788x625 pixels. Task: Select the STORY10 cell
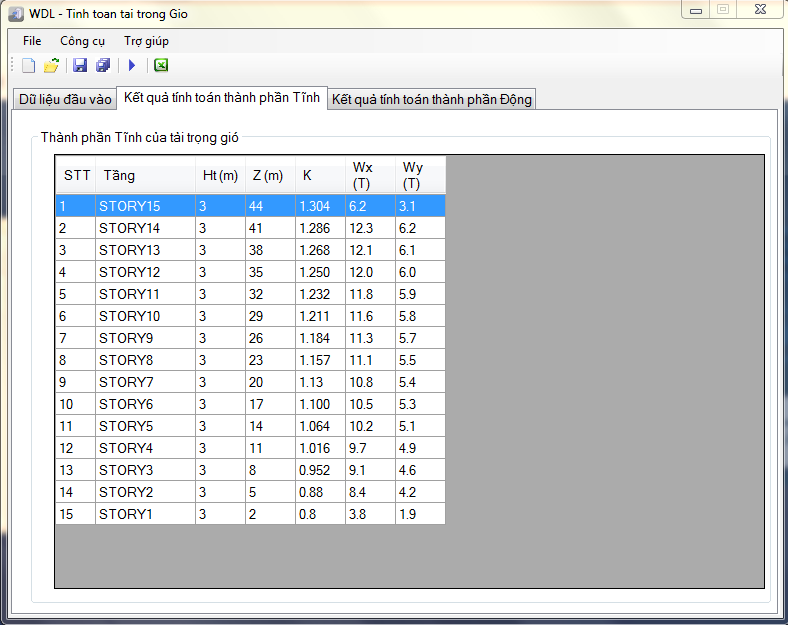(145, 316)
